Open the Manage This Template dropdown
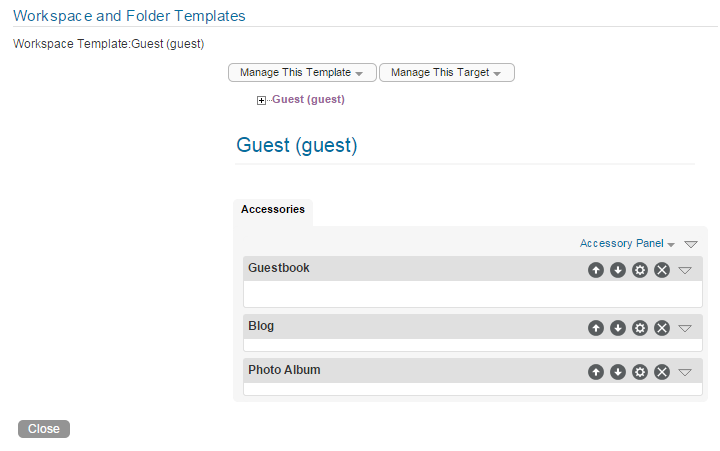720x451 pixels. 302,73
